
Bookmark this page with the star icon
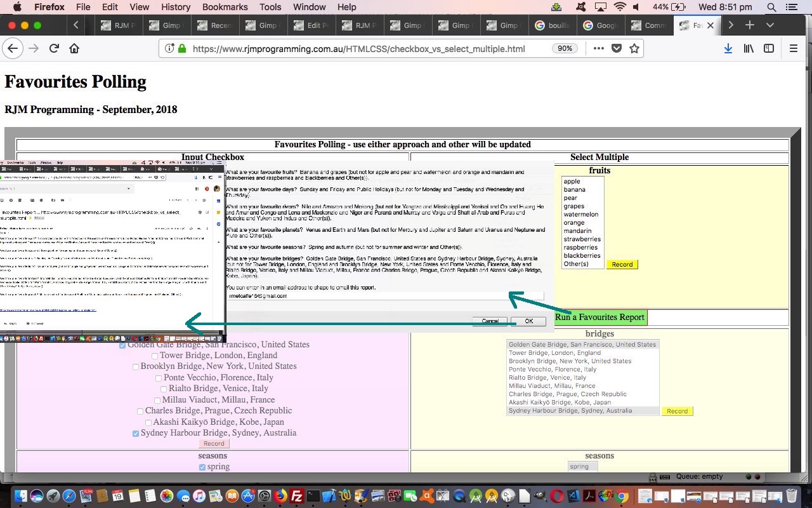pyautogui.click(x=634, y=48)
